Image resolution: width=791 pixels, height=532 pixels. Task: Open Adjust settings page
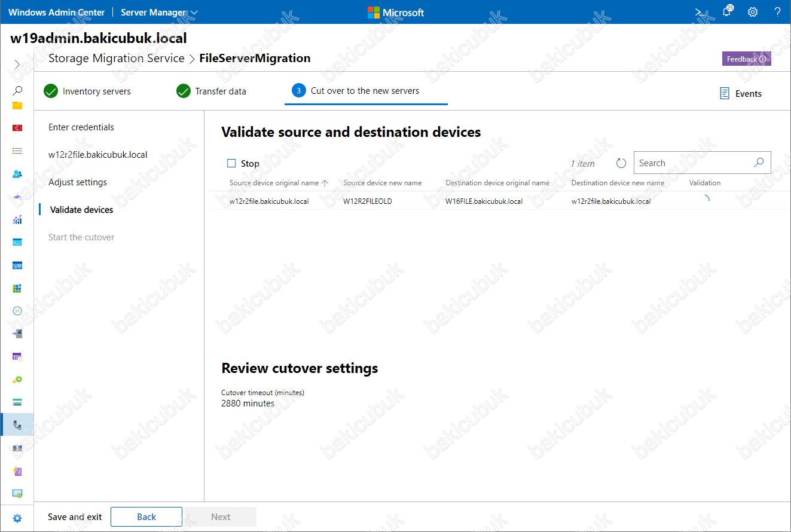pyautogui.click(x=78, y=182)
